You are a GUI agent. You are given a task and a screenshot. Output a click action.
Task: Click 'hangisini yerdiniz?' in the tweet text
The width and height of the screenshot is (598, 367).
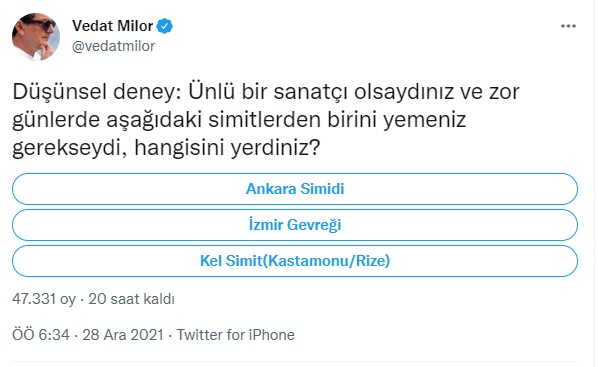pos(227,148)
